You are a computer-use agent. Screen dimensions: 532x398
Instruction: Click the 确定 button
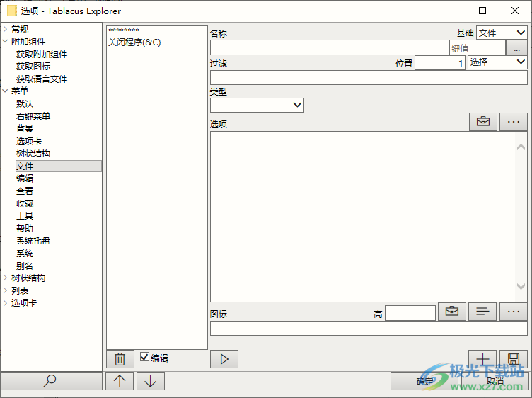(x=425, y=382)
